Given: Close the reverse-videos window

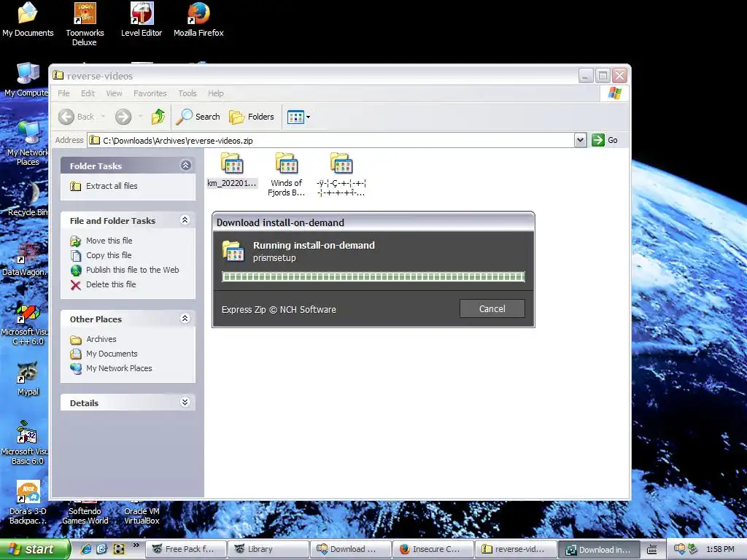Looking at the screenshot, I should [x=619, y=75].
